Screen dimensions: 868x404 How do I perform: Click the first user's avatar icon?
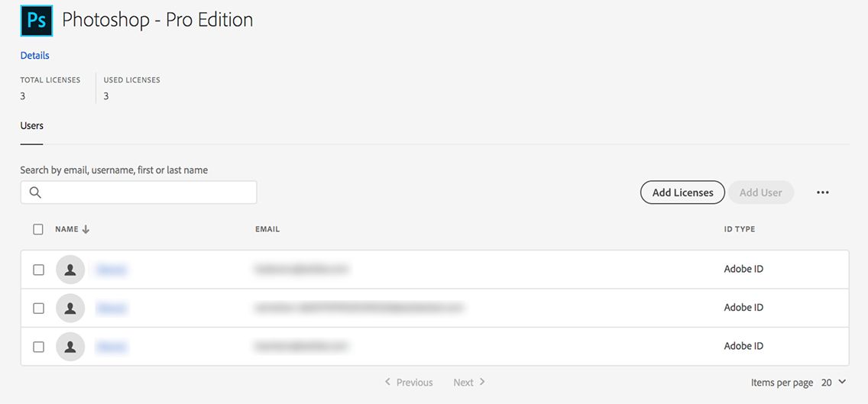(x=70, y=269)
